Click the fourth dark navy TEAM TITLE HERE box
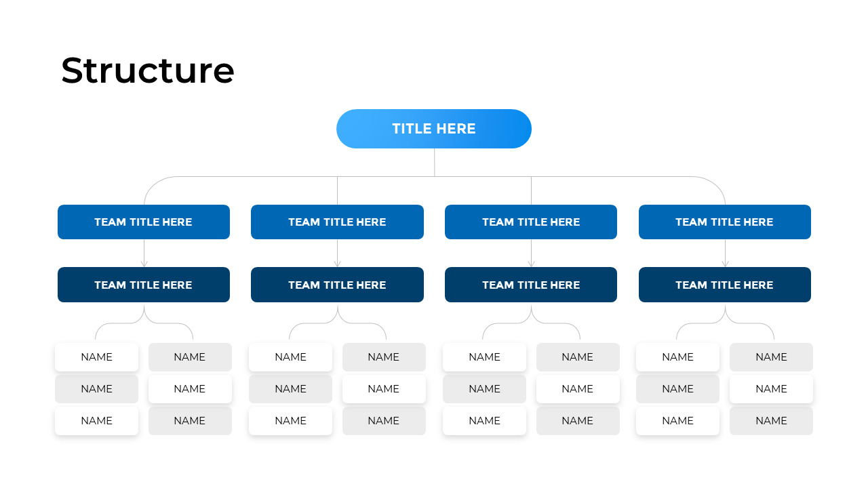 [x=724, y=285]
